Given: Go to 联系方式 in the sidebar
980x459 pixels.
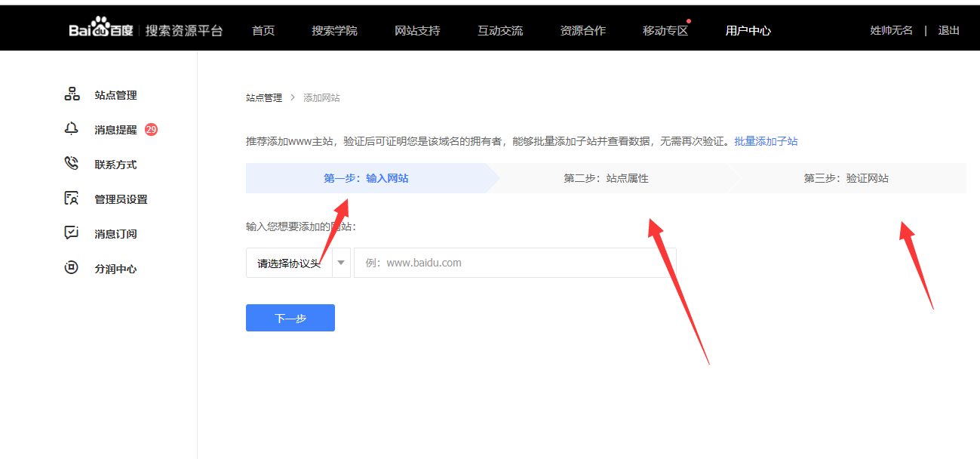Looking at the screenshot, I should (115, 165).
